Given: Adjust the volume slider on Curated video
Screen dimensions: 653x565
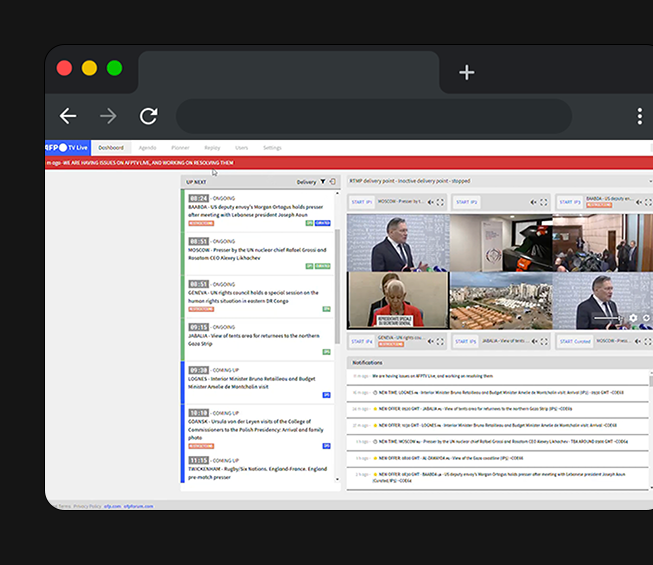Looking at the screenshot, I should coord(608,318).
